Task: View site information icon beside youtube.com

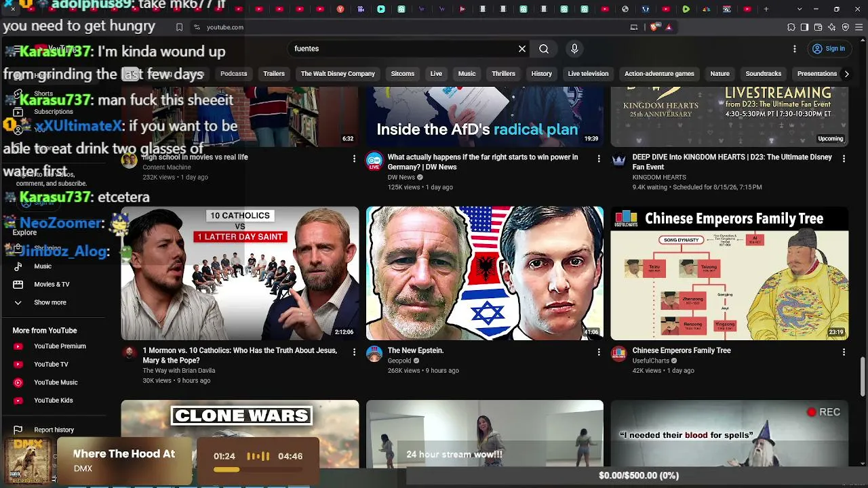Action: tap(197, 27)
